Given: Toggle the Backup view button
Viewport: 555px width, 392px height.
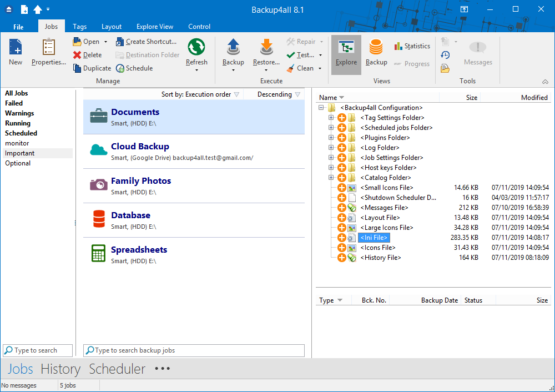Looking at the screenshot, I should click(376, 52).
